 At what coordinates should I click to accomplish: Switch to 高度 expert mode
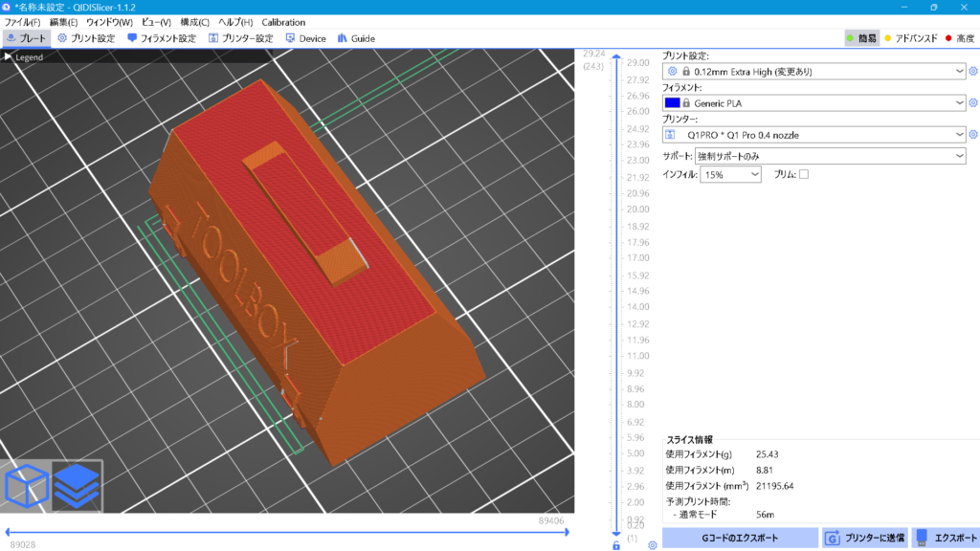point(958,38)
